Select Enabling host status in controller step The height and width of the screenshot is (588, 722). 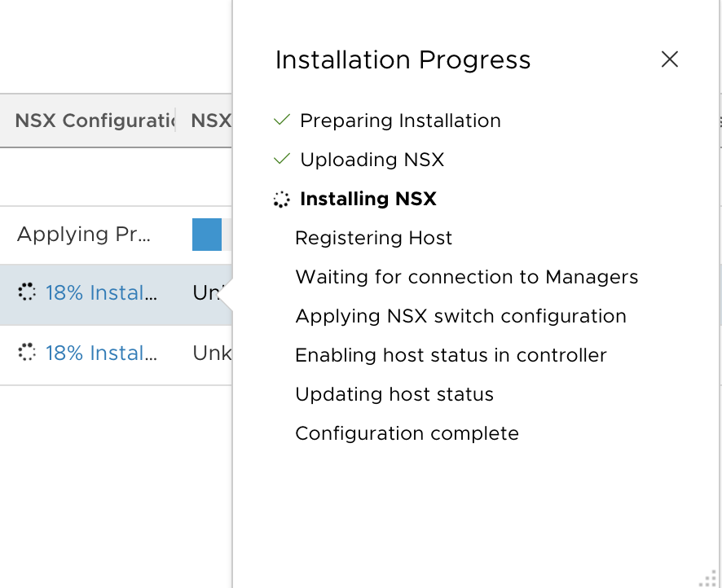(x=451, y=355)
